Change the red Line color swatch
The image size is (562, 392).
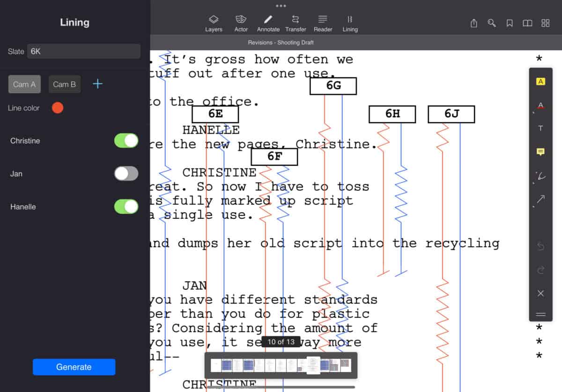click(57, 108)
